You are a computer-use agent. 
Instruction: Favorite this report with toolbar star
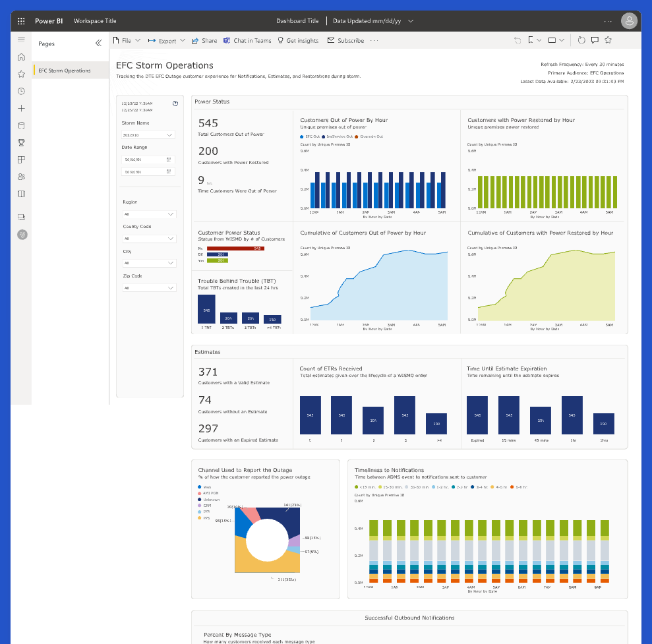[x=608, y=40]
